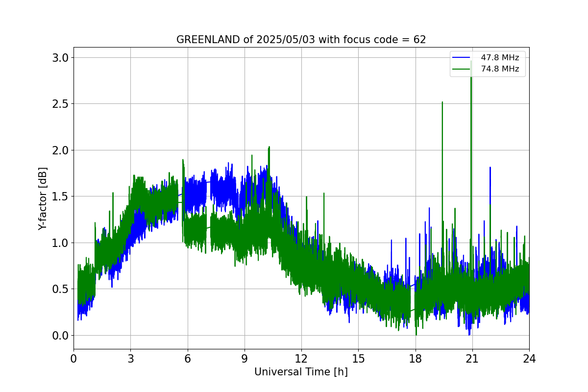Click the green line sample in legend
588x392 pixels.
(x=462, y=69)
